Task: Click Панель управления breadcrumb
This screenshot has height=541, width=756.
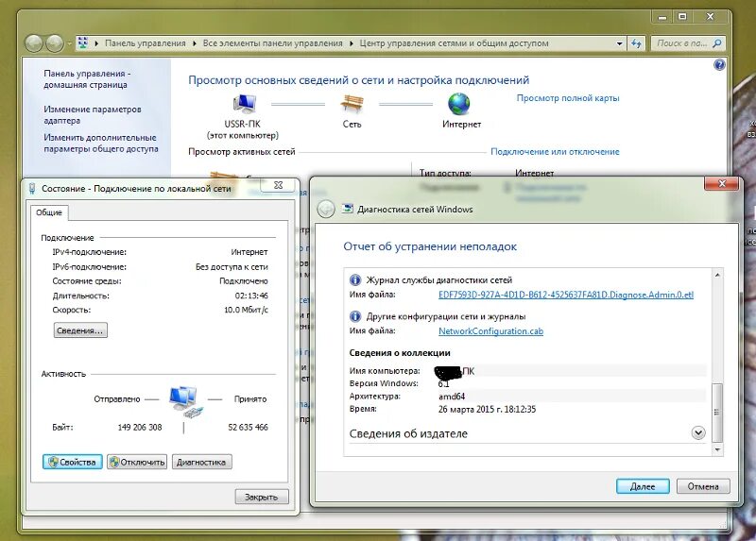Action: coord(146,43)
